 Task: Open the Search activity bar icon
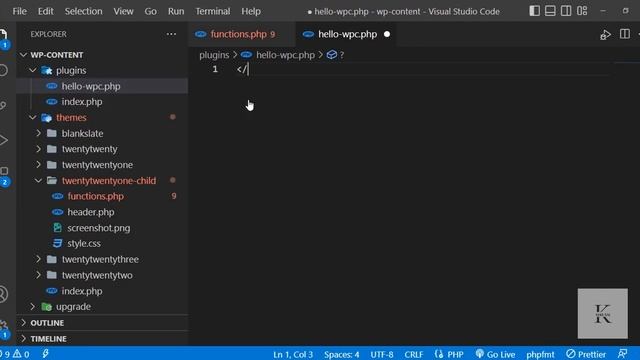3,70
